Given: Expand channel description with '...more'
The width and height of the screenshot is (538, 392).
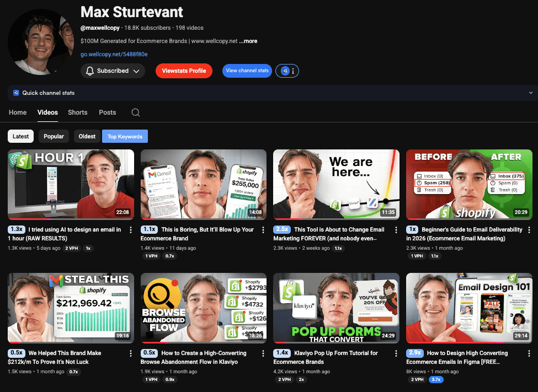Looking at the screenshot, I should [248, 41].
